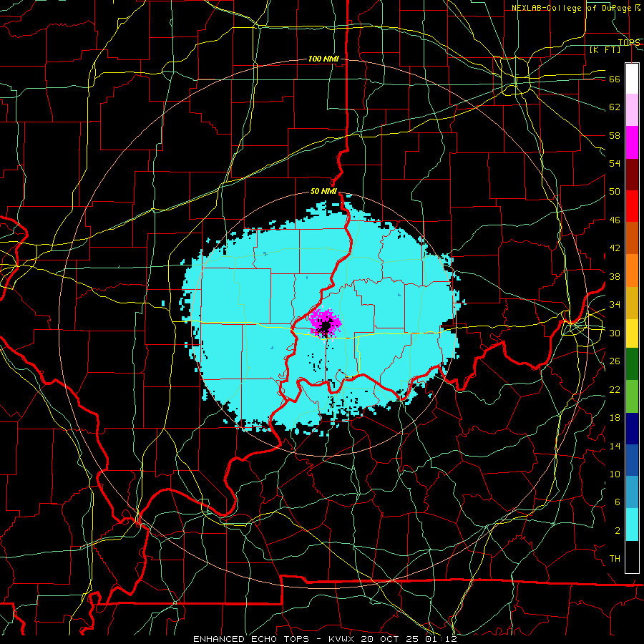The image size is (644, 644).
Task: Click the legend value '66'
Action: tap(615, 79)
